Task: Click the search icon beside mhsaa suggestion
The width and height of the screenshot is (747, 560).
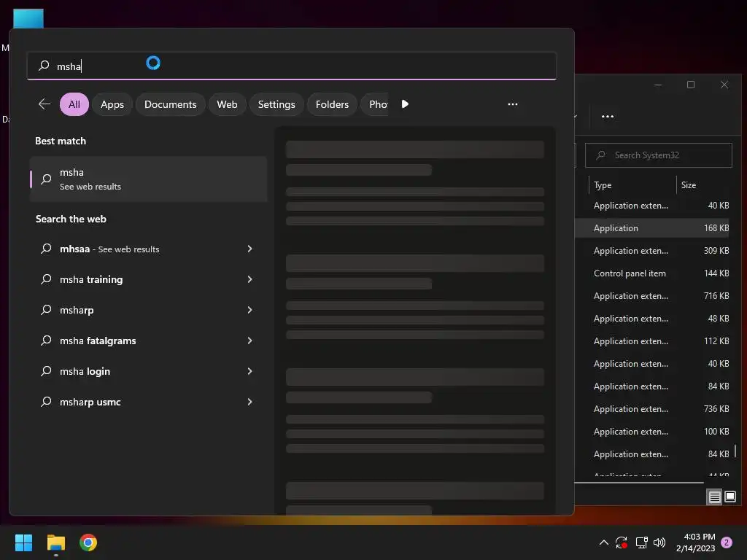Action: click(46, 249)
